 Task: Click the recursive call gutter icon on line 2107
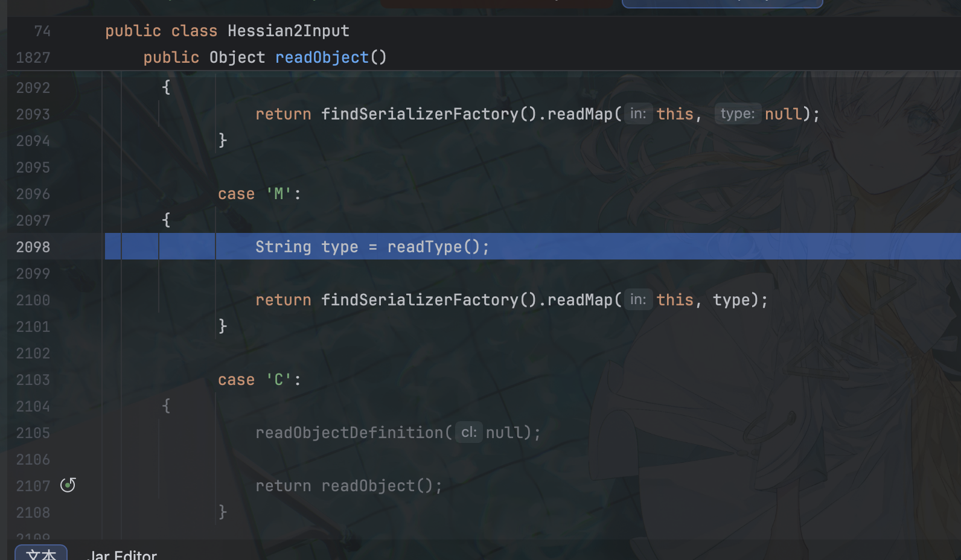(68, 485)
